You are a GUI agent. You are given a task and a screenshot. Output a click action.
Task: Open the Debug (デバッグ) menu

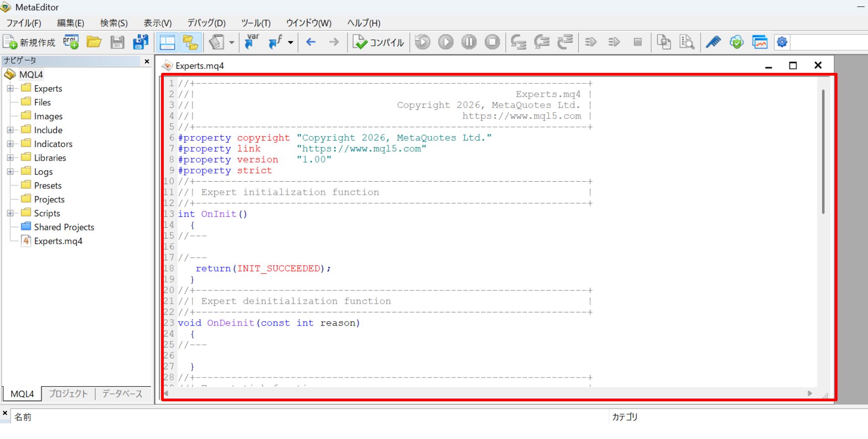click(x=207, y=23)
